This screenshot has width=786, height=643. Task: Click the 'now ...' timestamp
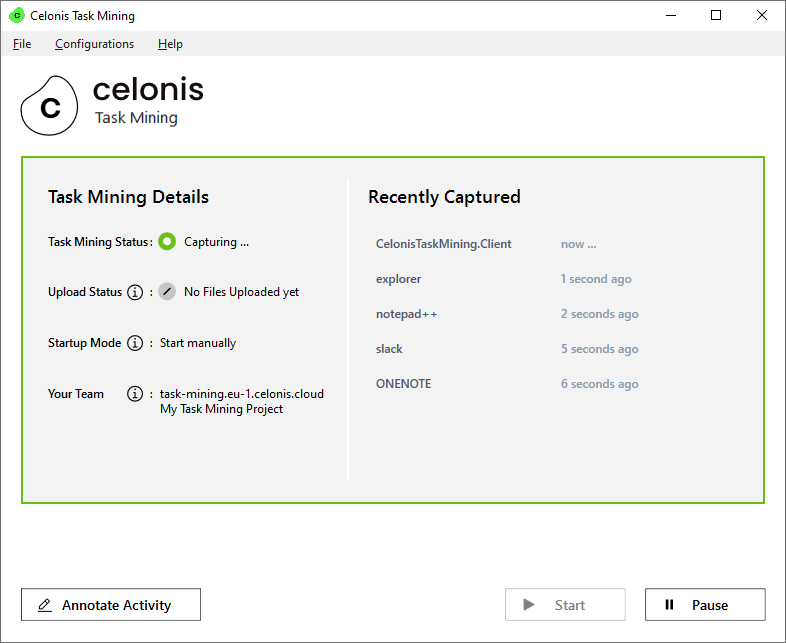point(578,244)
